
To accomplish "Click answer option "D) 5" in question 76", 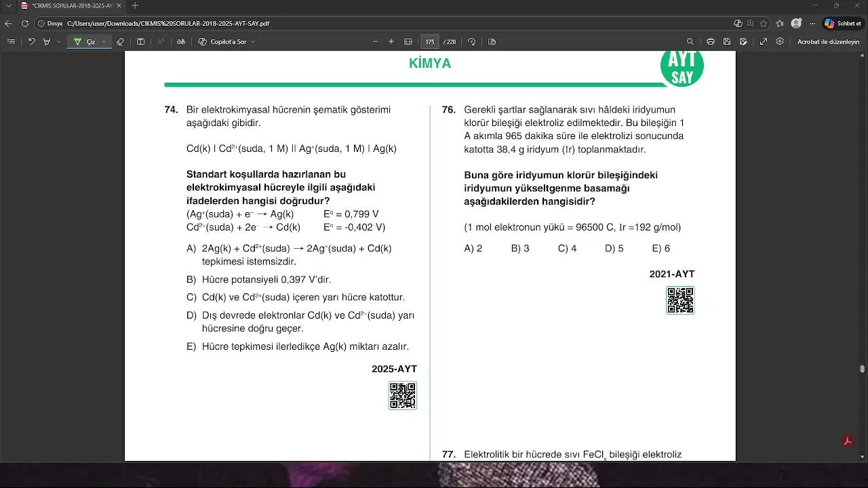I will [614, 249].
